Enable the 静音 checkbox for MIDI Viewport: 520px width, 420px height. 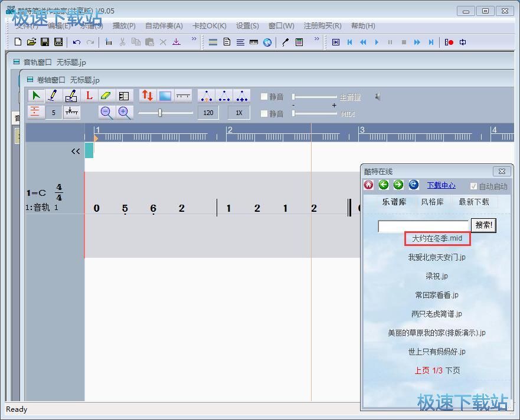(264, 113)
